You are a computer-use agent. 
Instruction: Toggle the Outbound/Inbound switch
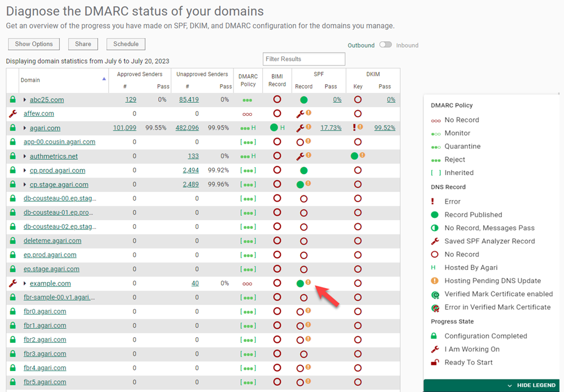coord(385,45)
